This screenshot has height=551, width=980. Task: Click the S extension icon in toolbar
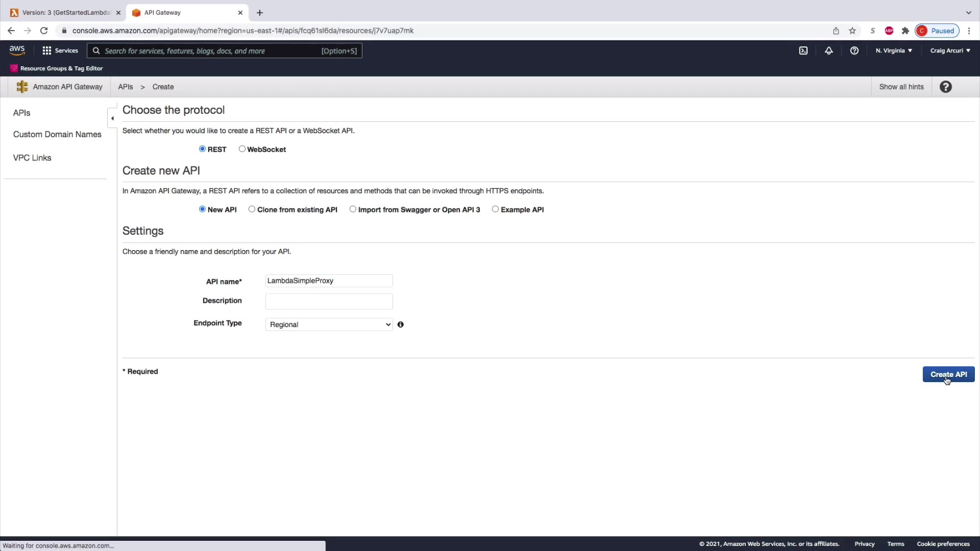tap(873, 31)
